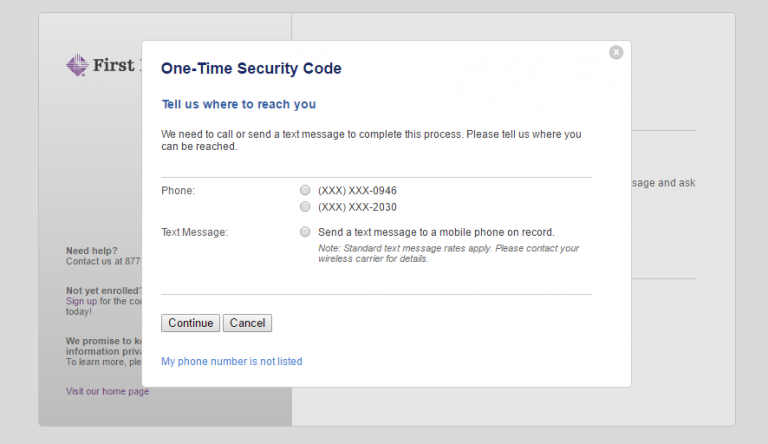This screenshot has width=768, height=444.
Task: Follow the Sign up link
Action: tap(82, 301)
